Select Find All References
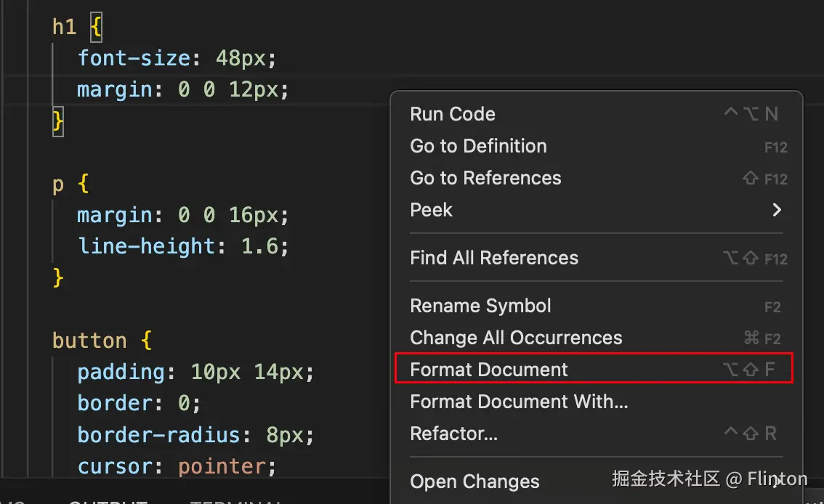This screenshot has width=824, height=504. click(x=494, y=258)
